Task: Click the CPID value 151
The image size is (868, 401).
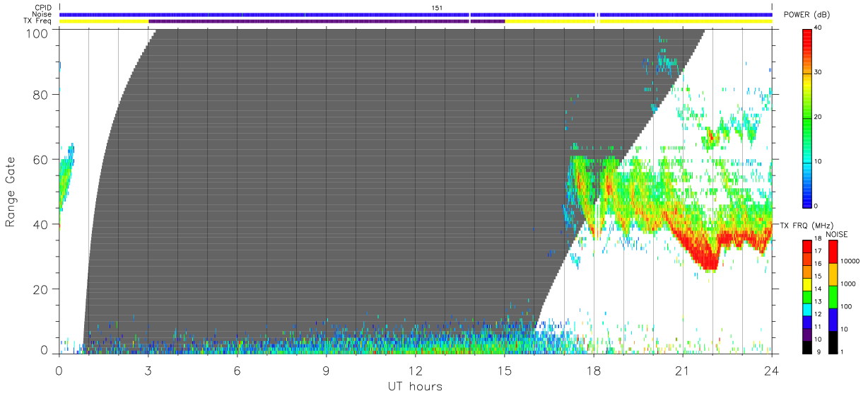Action: [438, 8]
